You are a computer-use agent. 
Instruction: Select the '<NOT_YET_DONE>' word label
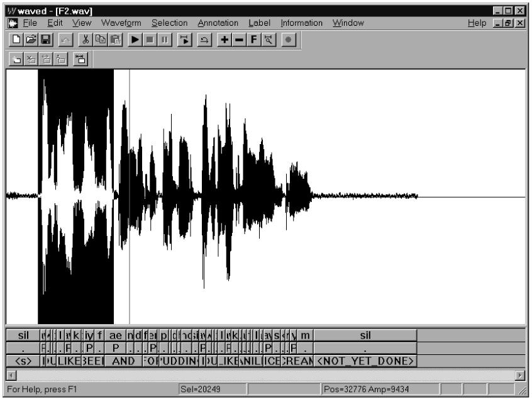click(x=365, y=361)
